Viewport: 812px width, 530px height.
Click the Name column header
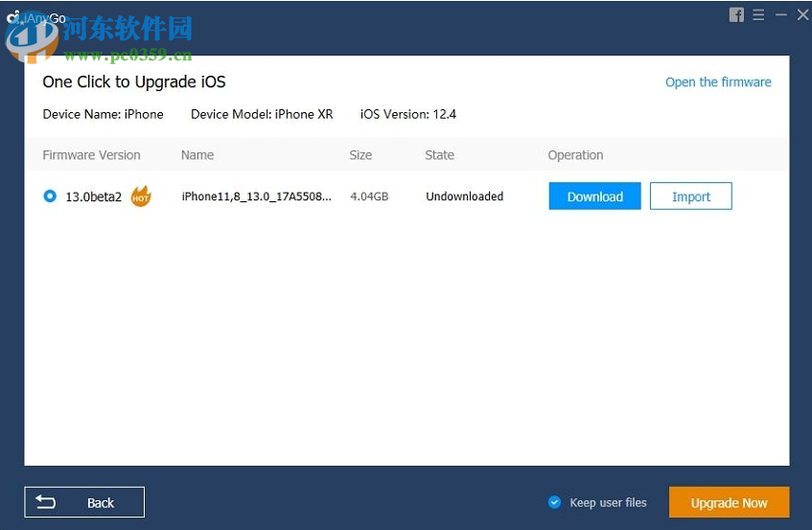197,155
